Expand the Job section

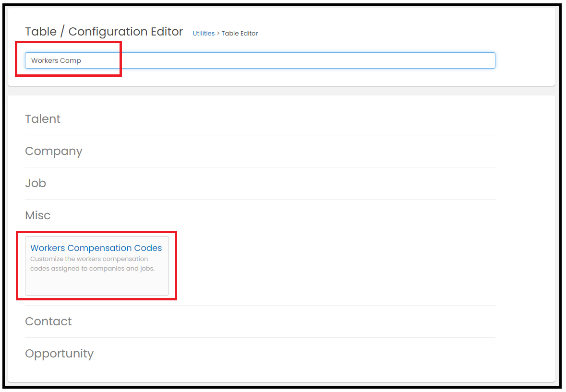pos(36,183)
